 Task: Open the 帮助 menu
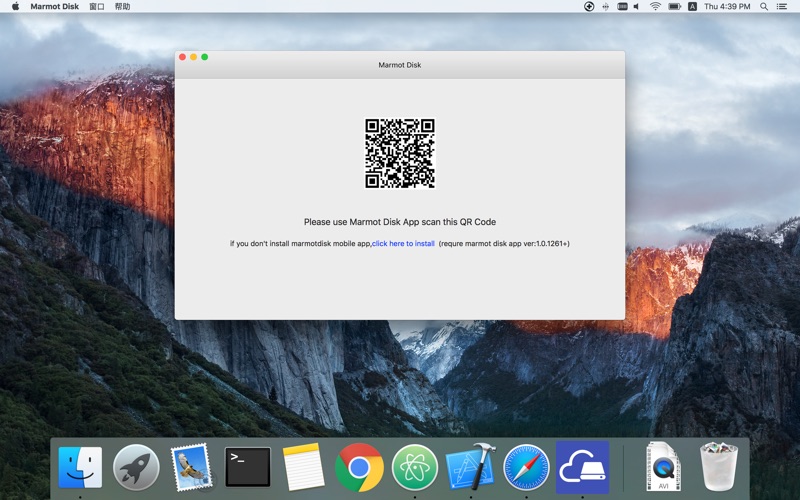pyautogui.click(x=122, y=6)
